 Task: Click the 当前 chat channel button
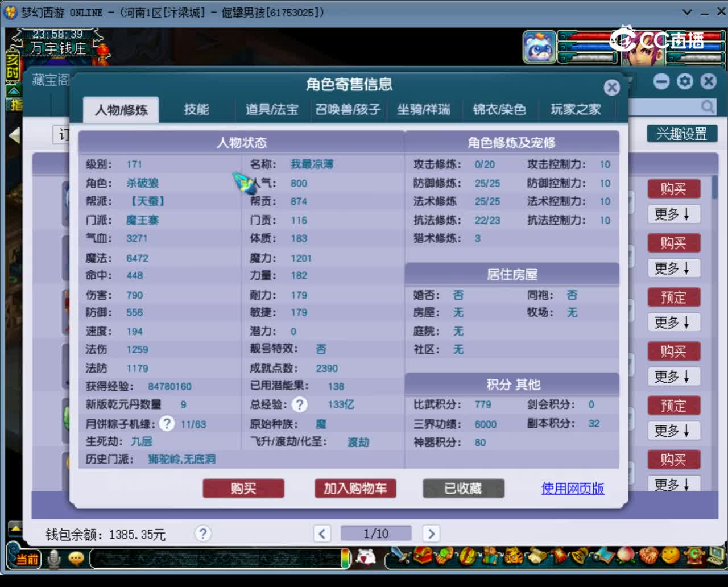[26, 559]
